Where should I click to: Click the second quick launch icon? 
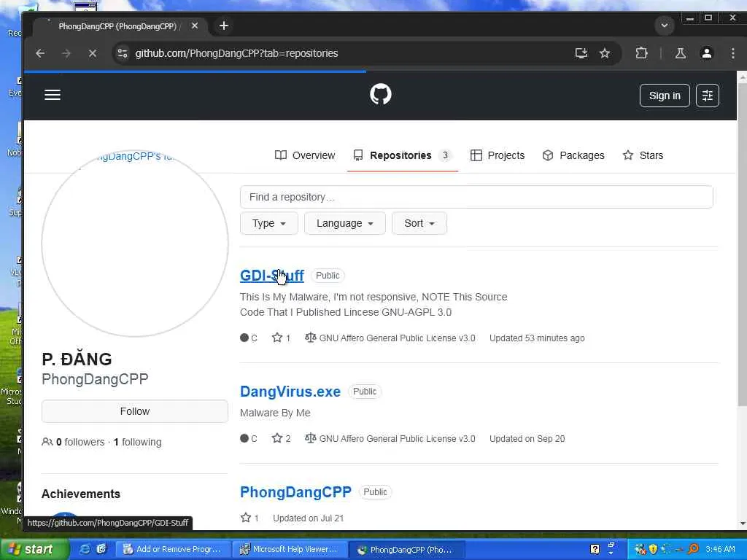point(101,549)
